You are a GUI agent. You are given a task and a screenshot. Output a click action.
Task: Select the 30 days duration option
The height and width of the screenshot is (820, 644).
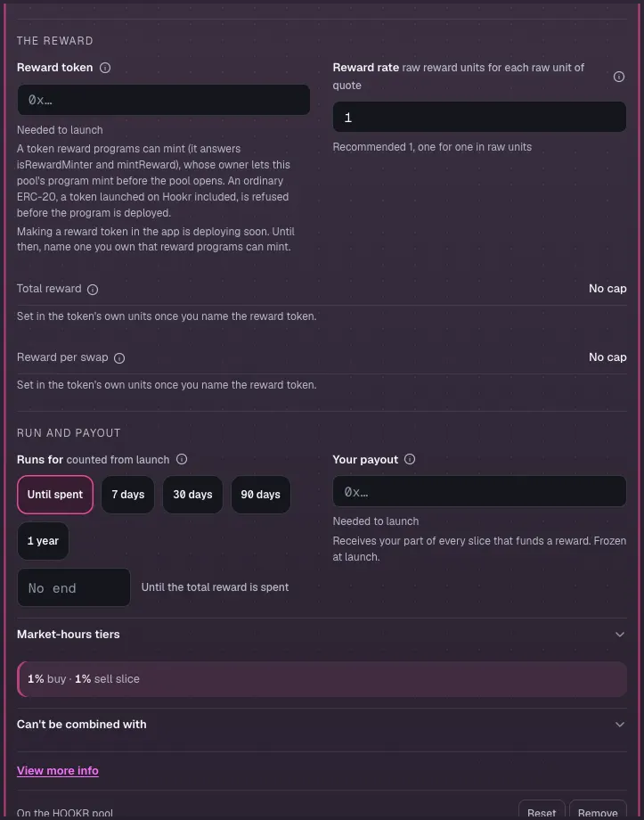click(x=193, y=494)
